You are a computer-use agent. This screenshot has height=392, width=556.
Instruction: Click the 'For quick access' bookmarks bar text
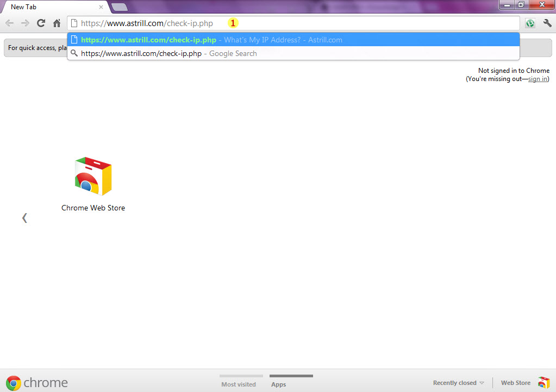click(38, 47)
